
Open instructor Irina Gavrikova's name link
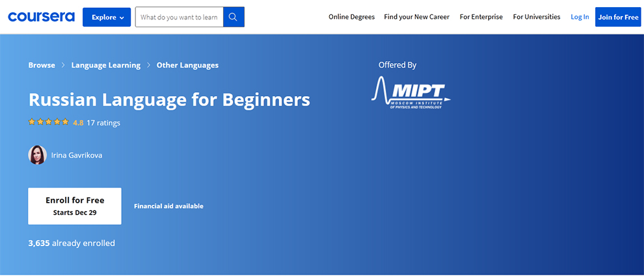77,155
